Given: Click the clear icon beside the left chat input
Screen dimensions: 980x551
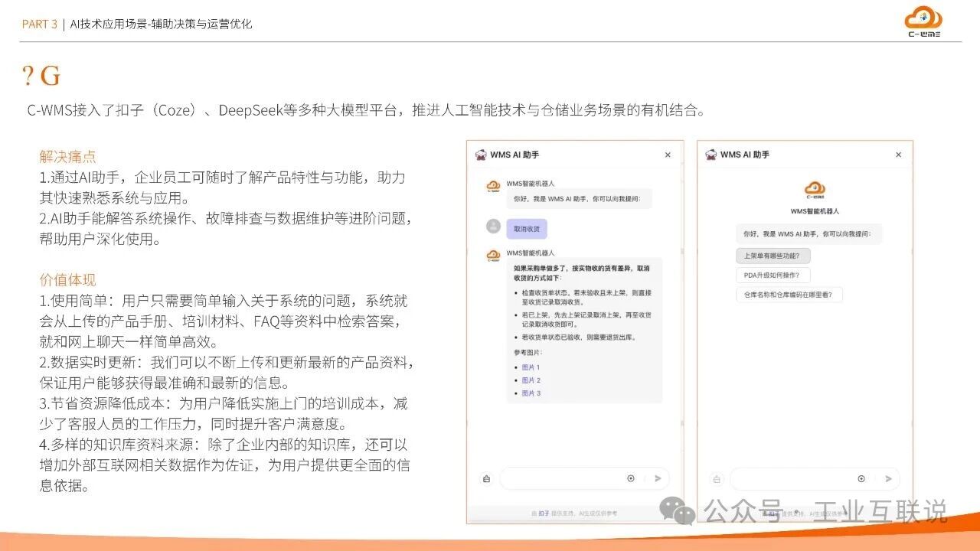Looking at the screenshot, I should [486, 478].
